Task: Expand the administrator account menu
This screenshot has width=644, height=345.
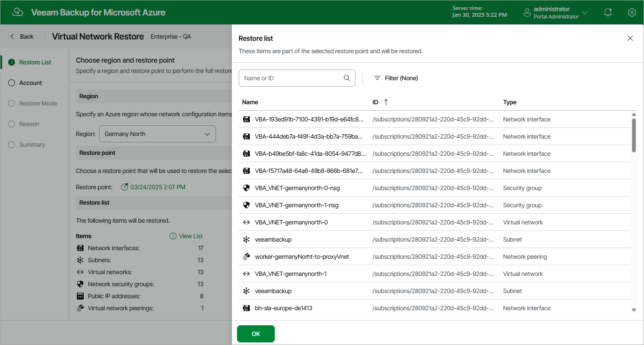Action: pyautogui.click(x=556, y=12)
